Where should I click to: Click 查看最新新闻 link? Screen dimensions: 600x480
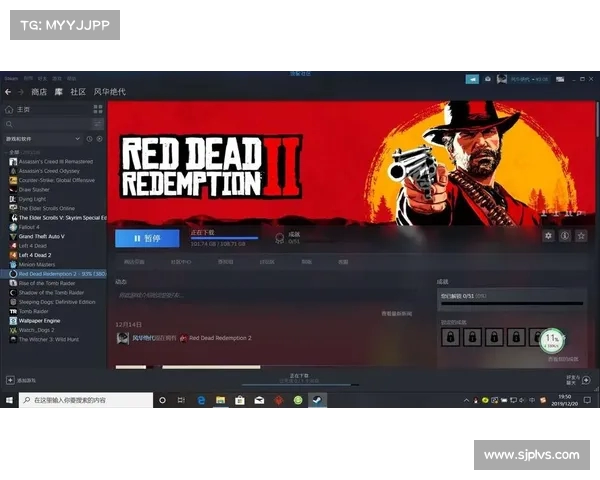point(397,314)
